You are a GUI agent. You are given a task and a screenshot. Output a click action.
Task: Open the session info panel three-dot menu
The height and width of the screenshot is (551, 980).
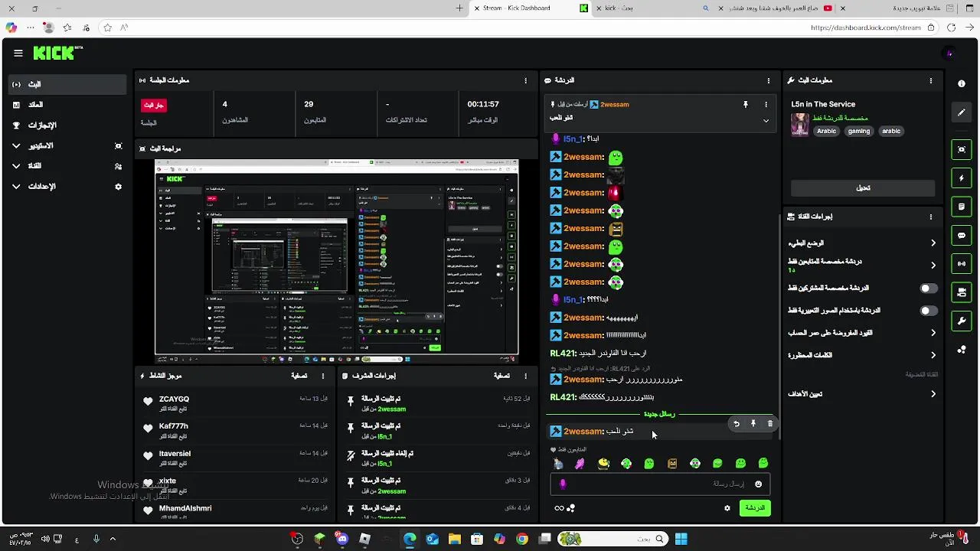coord(525,80)
